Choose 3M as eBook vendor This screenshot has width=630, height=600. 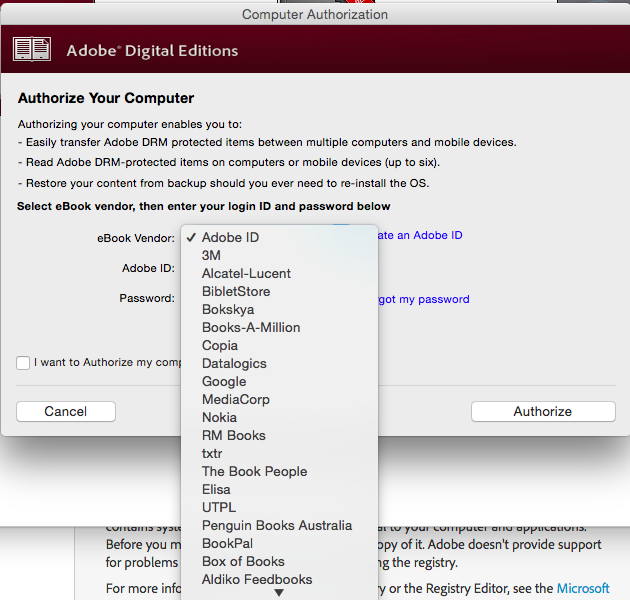click(x=211, y=256)
